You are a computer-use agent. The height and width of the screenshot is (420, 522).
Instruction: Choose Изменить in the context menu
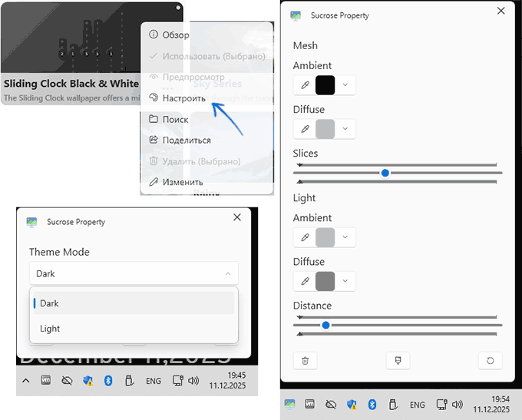click(x=182, y=182)
